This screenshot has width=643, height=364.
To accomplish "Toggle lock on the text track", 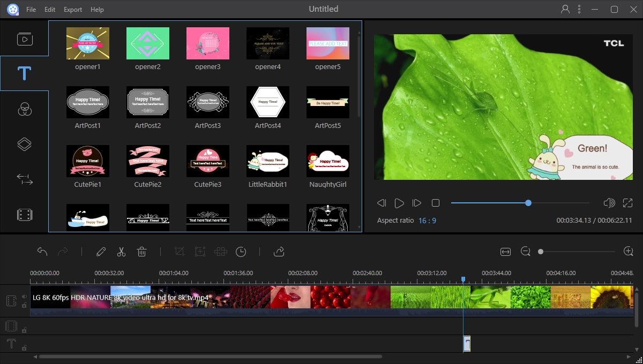I will tap(24, 348).
